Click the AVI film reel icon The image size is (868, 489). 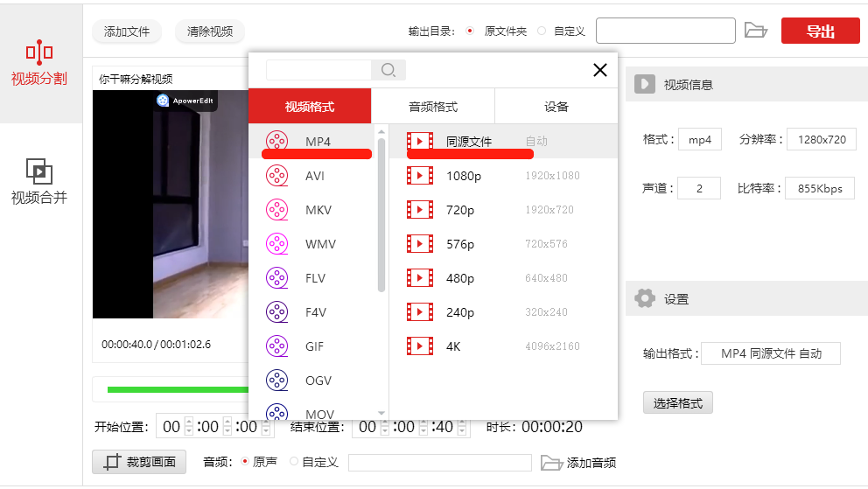pos(276,175)
